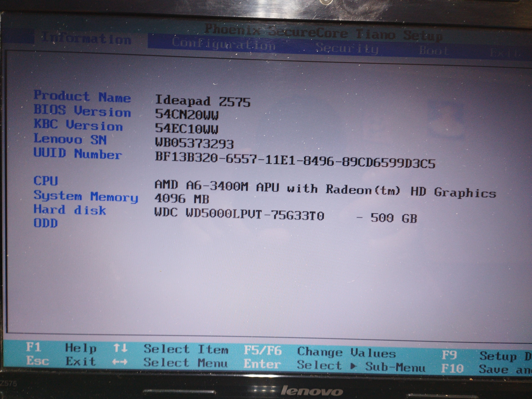Click the F10 key hint
The height and width of the screenshot is (399, 532).
pos(452,369)
